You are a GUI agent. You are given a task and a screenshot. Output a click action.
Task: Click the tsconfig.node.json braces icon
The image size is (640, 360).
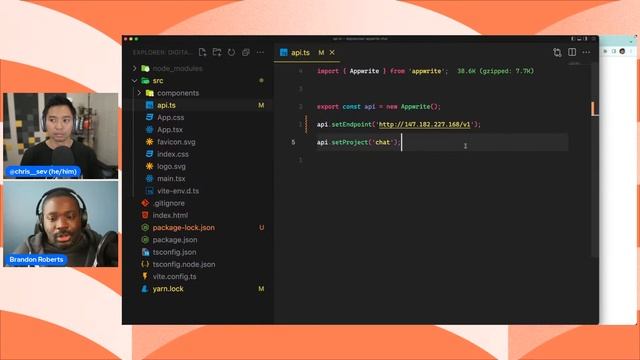pyautogui.click(x=145, y=264)
